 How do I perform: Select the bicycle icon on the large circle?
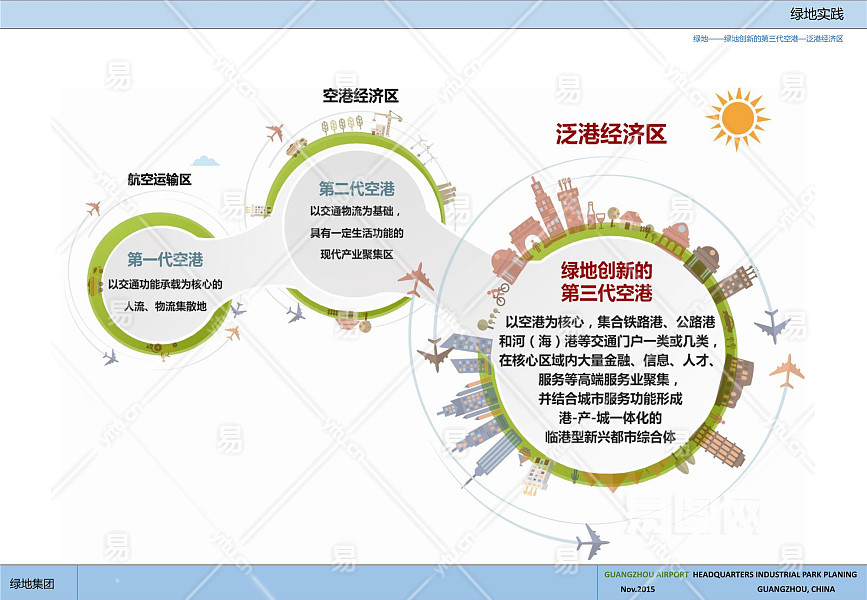501,295
